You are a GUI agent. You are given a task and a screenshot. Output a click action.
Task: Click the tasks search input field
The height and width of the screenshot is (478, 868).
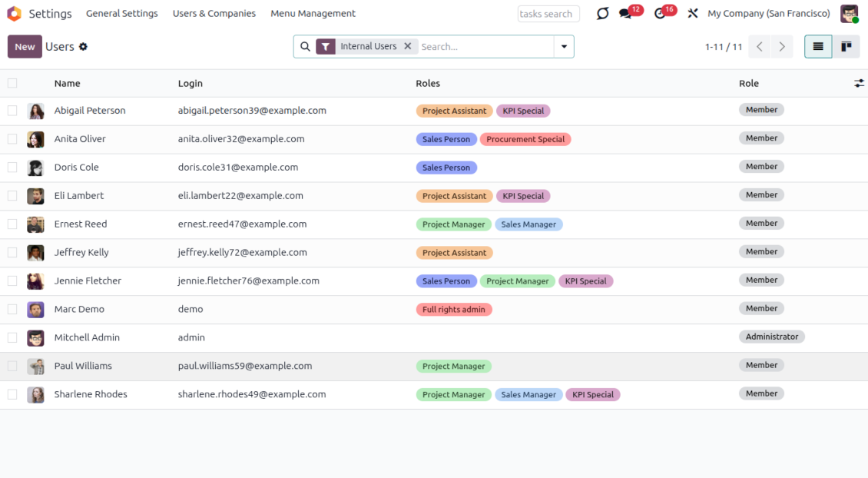[548, 14]
